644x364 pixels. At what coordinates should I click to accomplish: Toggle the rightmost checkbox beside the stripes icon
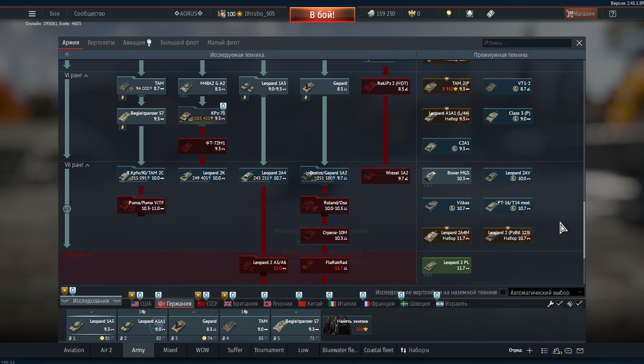[x=578, y=304]
